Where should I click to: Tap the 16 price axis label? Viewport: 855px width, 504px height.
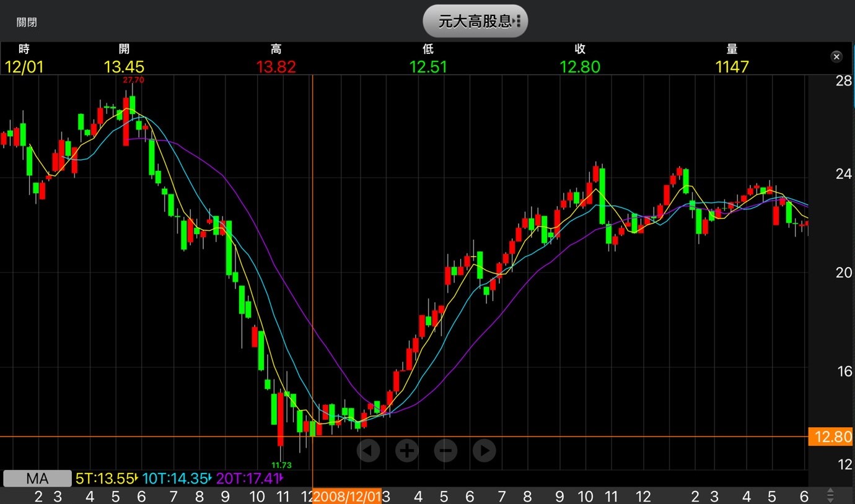click(x=844, y=371)
